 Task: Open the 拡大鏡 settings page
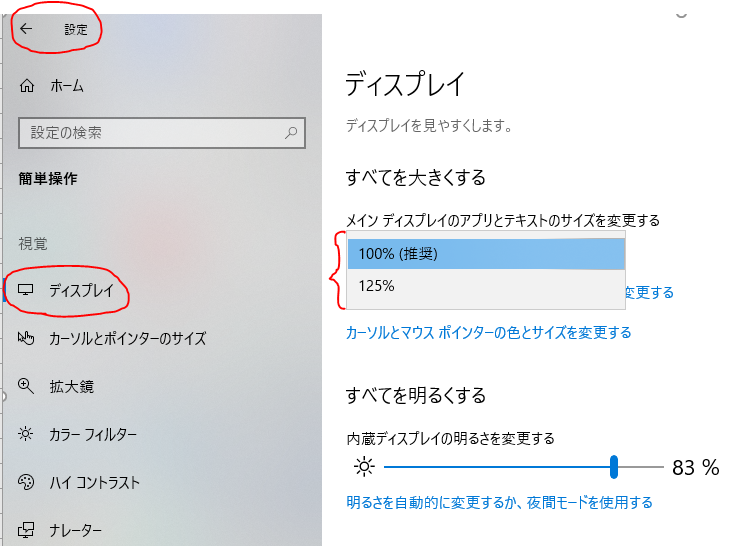[x=72, y=386]
